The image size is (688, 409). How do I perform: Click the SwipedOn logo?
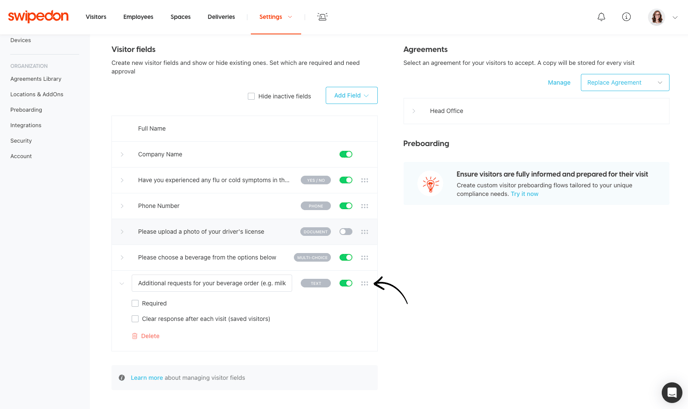[x=38, y=17]
